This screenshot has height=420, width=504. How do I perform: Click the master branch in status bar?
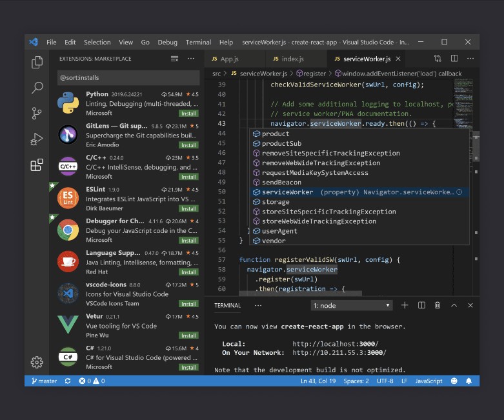pyautogui.click(x=44, y=381)
